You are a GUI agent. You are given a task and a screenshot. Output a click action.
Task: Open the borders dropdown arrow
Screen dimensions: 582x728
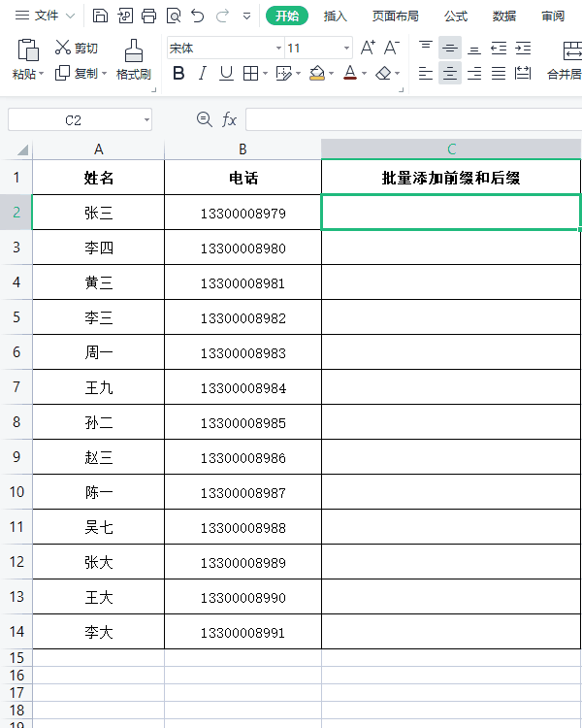tap(265, 74)
